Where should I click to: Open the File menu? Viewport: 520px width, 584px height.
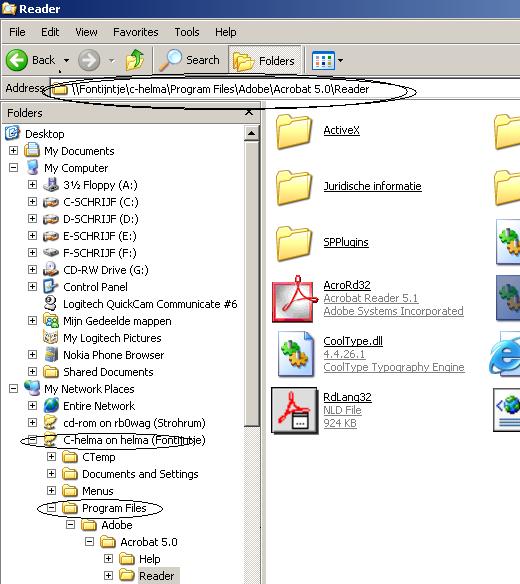(x=17, y=32)
